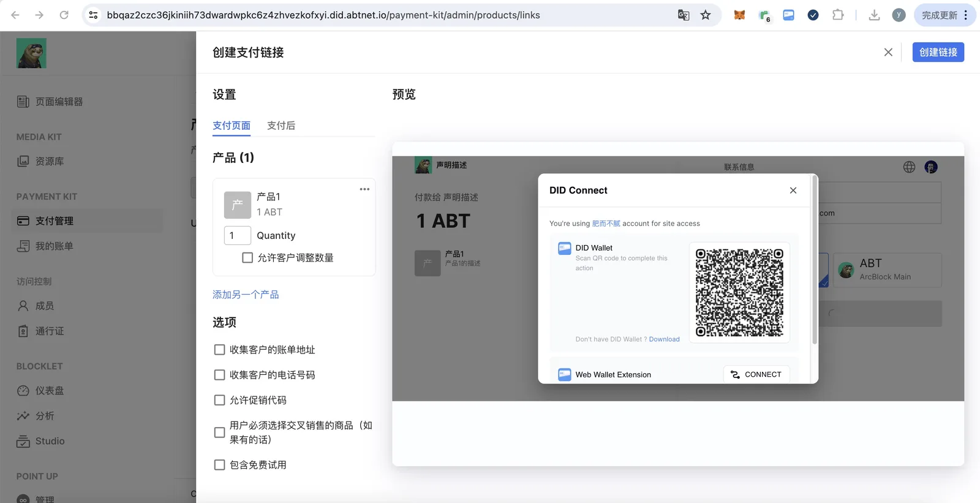Click the 完成更新 update button

click(940, 15)
